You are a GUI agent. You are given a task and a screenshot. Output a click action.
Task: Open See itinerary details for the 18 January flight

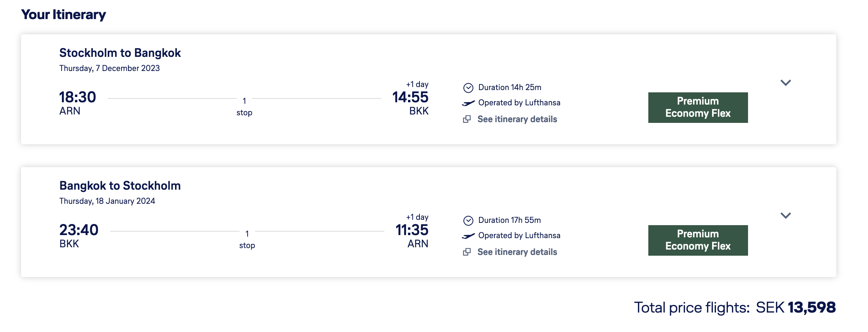point(517,252)
